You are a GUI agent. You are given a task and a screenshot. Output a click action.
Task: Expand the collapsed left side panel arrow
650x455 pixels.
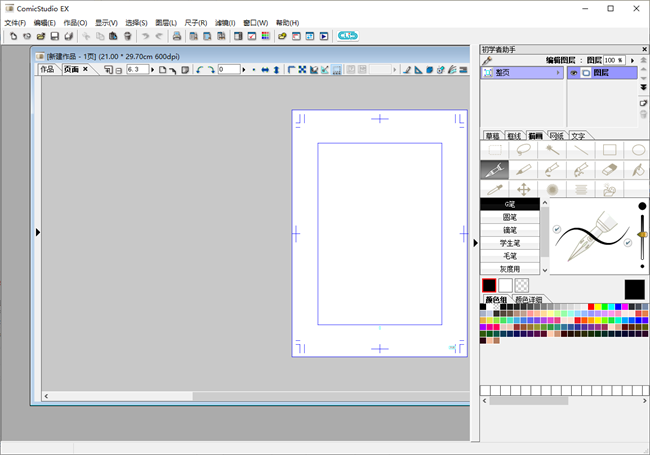pyautogui.click(x=37, y=232)
